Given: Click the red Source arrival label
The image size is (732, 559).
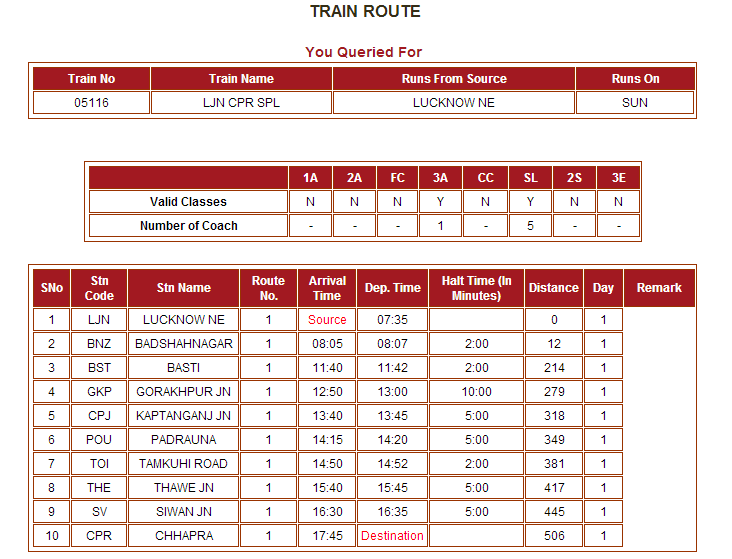Looking at the screenshot, I should tap(327, 320).
